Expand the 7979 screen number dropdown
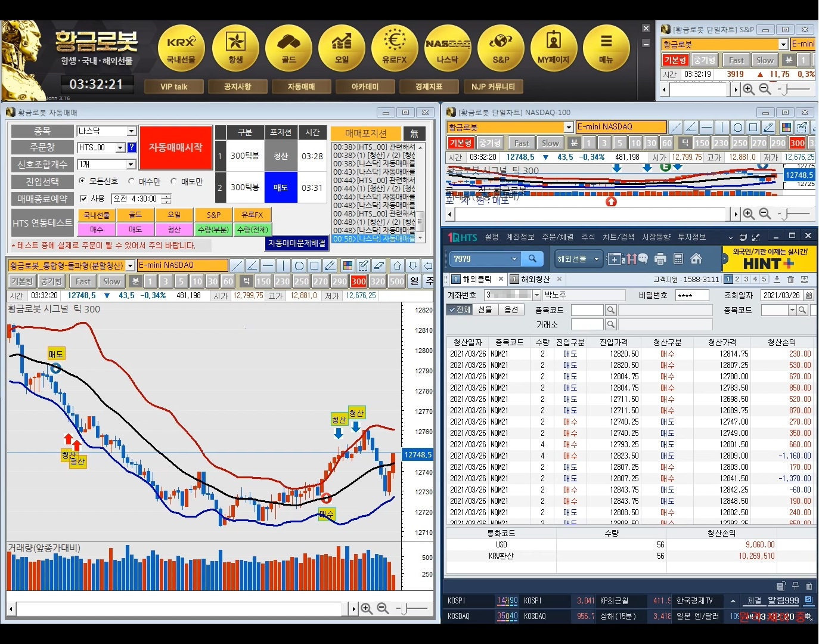This screenshot has height=644, width=819. pyautogui.click(x=514, y=259)
